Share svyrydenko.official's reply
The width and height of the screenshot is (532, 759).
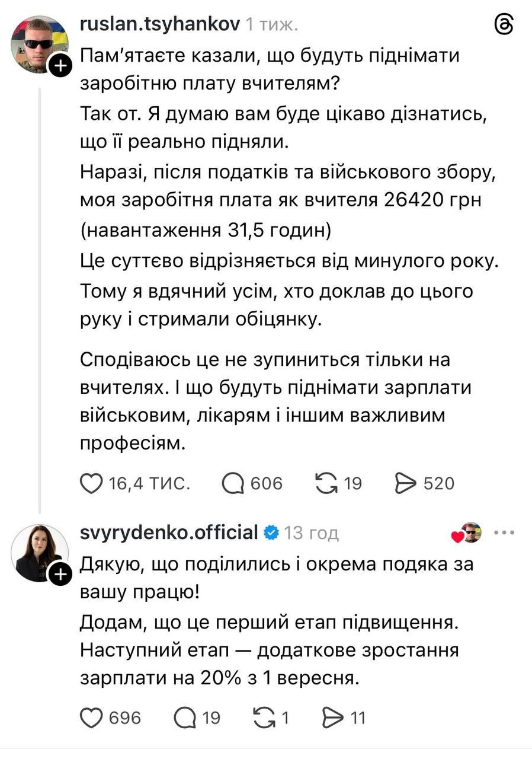[334, 718]
